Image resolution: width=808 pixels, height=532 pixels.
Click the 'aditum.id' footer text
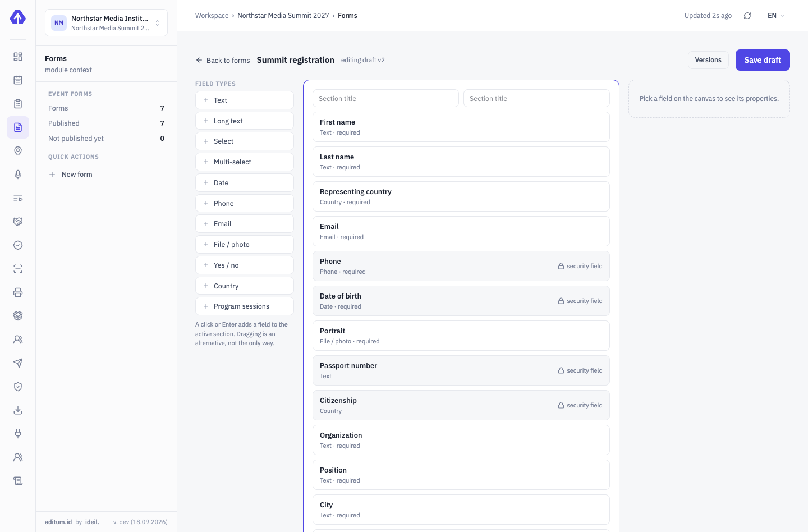[58, 522]
